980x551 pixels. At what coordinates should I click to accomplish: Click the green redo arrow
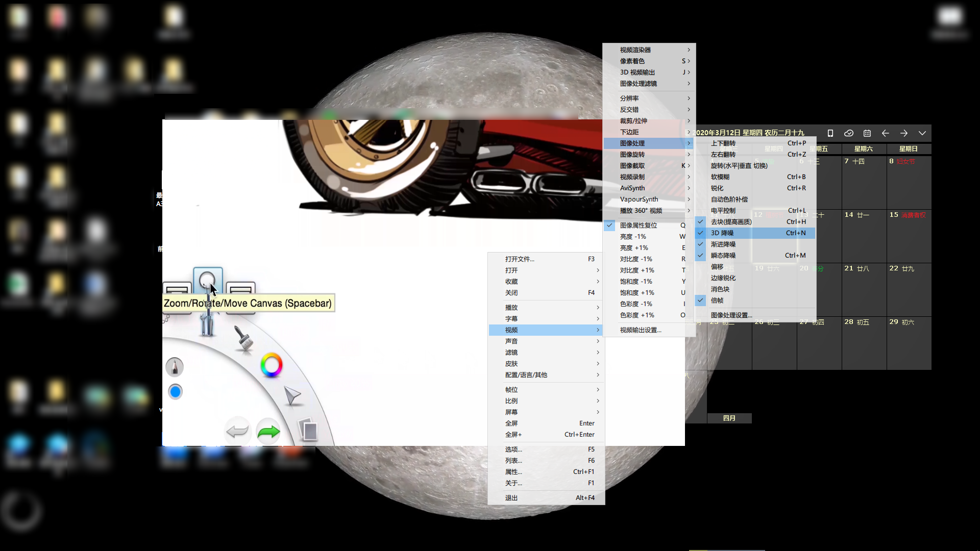coord(268,432)
